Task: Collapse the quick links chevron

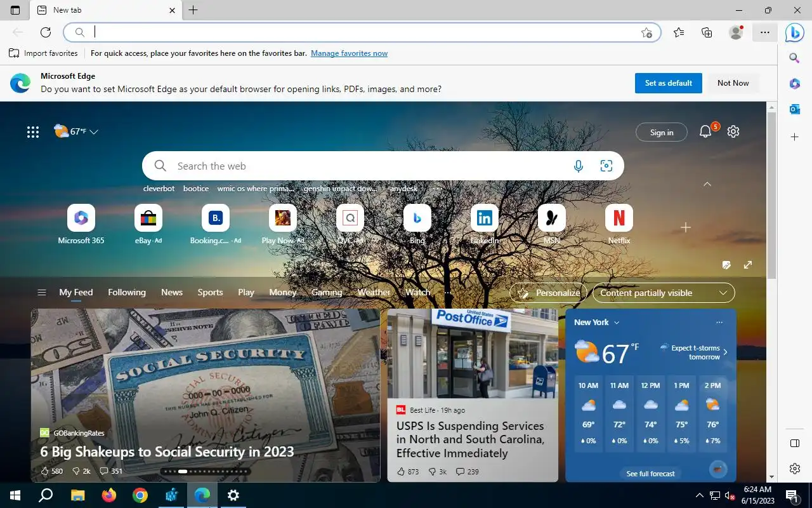Action: tap(707, 184)
